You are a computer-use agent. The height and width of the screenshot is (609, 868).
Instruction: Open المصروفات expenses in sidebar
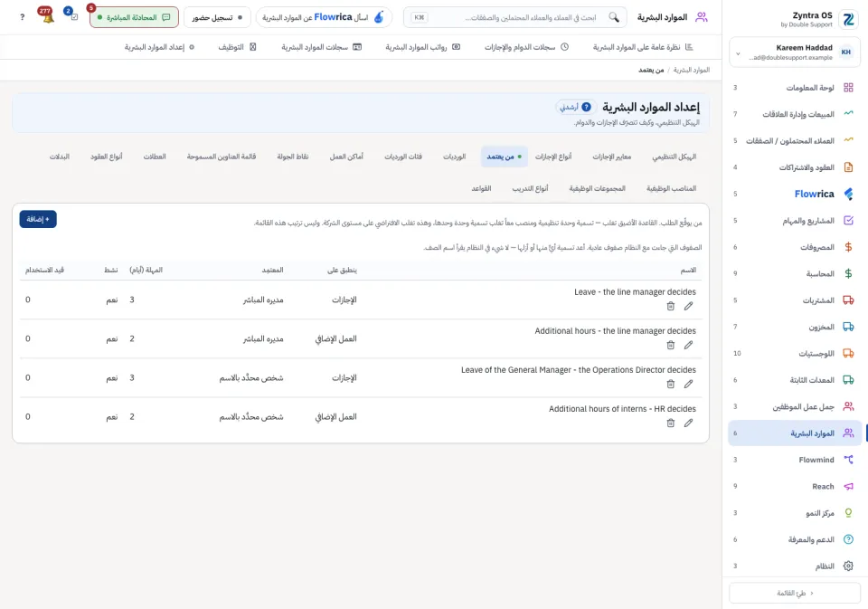coord(795,247)
